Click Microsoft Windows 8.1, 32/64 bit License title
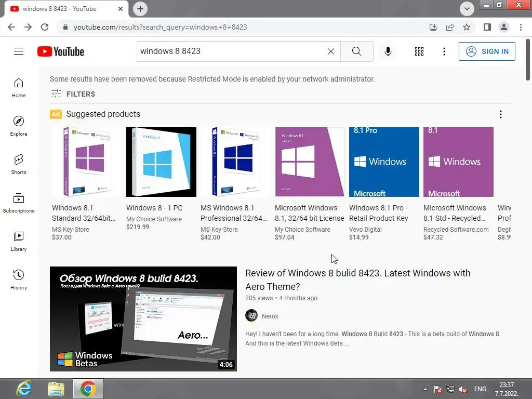The width and height of the screenshot is (532, 399). (x=310, y=213)
